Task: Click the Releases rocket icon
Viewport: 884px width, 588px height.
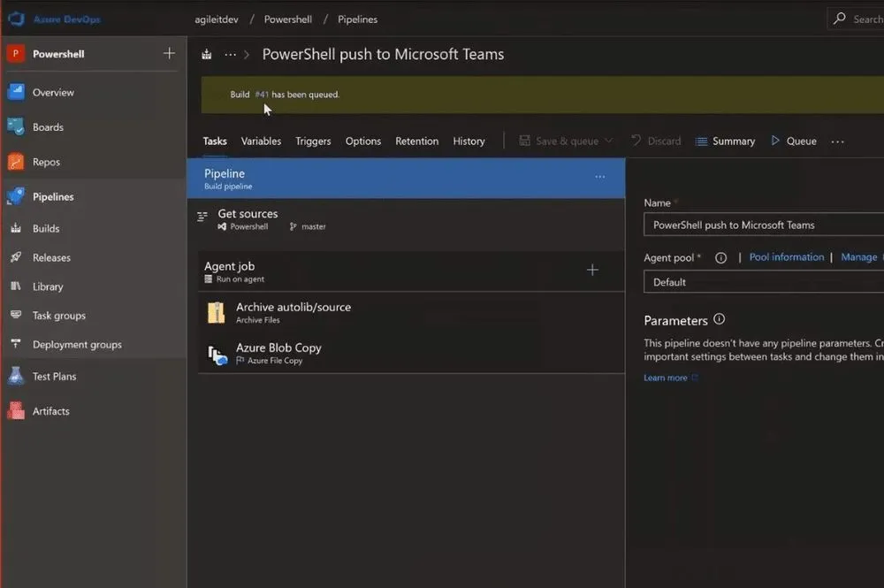Action: [16, 257]
